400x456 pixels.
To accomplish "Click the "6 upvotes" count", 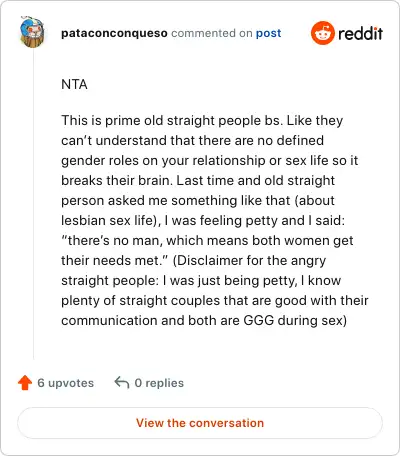I will pos(65,383).
